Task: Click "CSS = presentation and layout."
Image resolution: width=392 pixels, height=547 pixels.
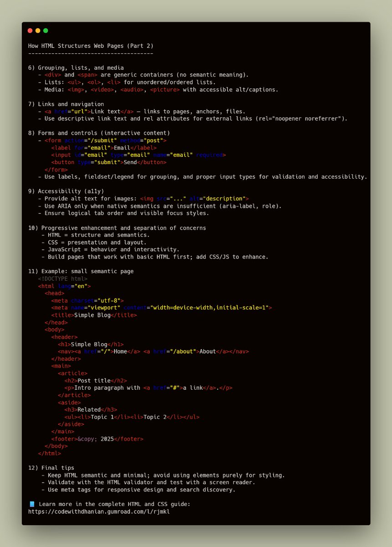Action: point(94,242)
